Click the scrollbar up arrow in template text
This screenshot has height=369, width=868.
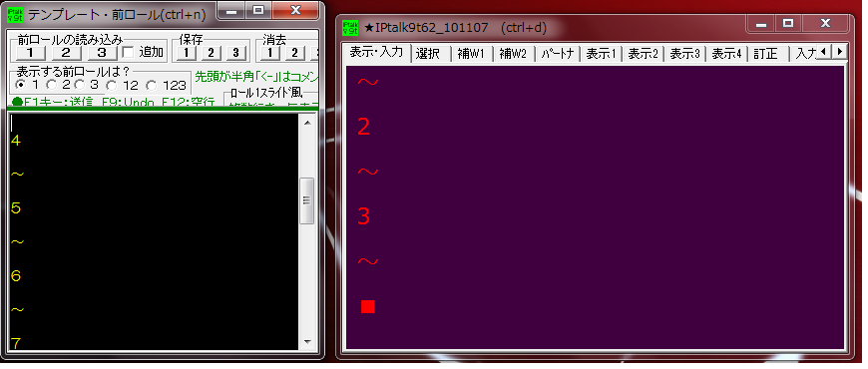coord(307,122)
